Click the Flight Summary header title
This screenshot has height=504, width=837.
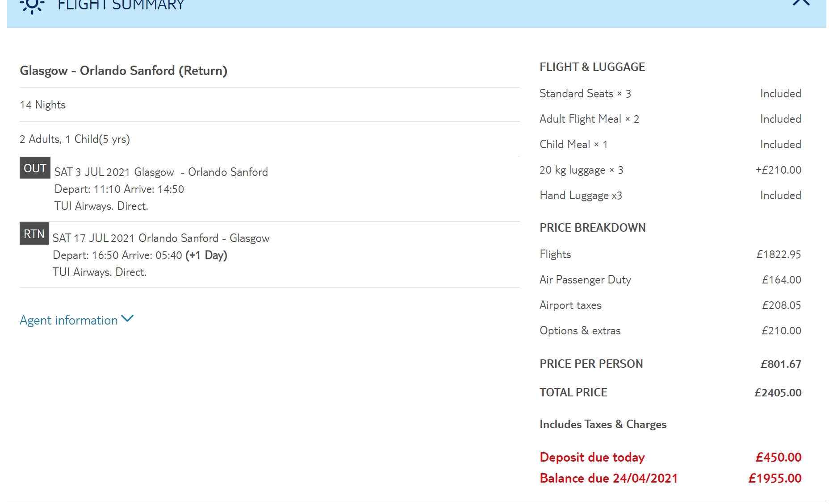121,5
